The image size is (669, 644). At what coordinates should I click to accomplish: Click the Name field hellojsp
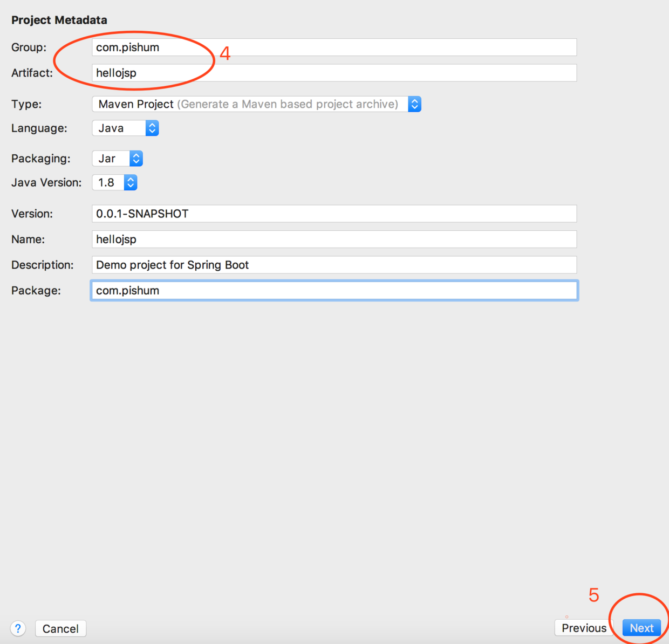point(334,239)
